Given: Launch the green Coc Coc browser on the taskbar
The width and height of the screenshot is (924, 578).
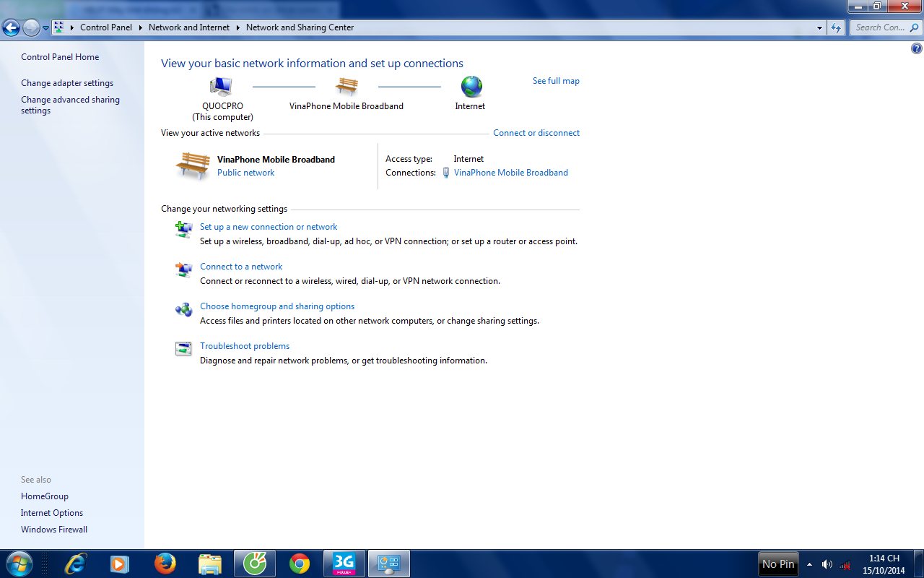Looking at the screenshot, I should 254,564.
